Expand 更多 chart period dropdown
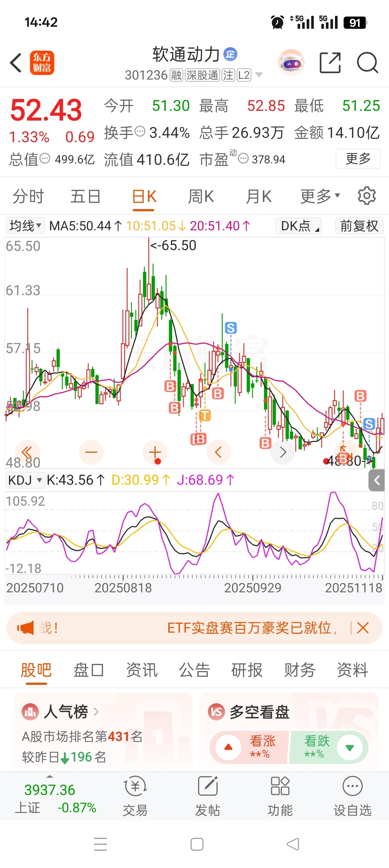 pos(320,196)
